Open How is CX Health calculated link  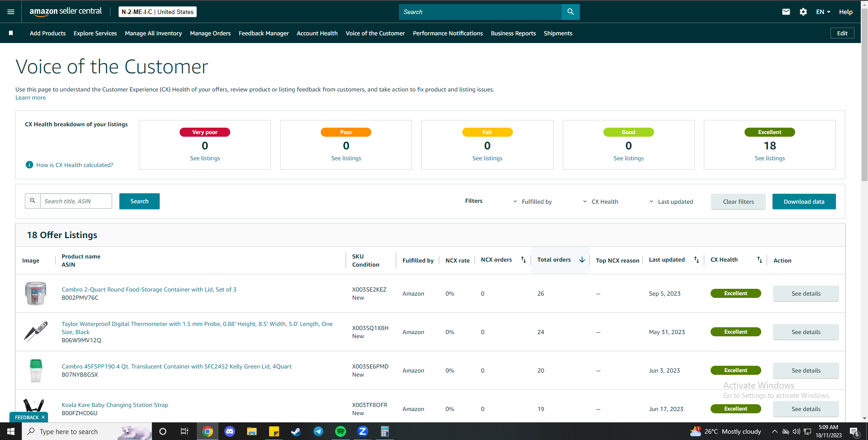coord(75,165)
